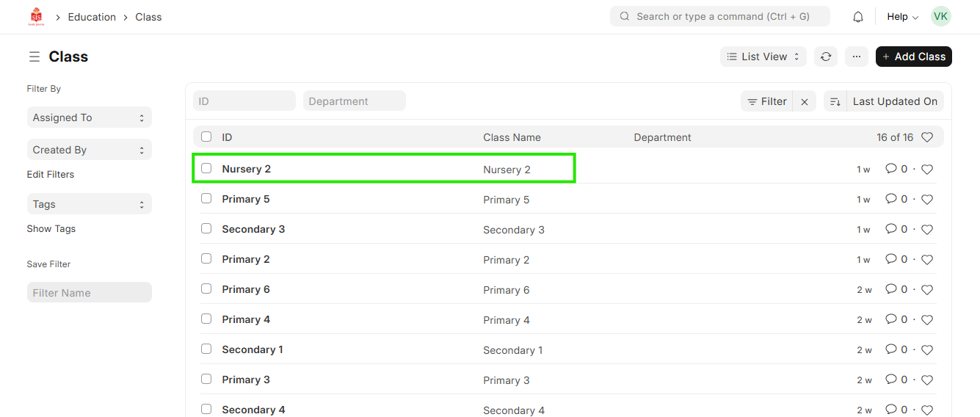Toggle the sidebar hamburger icon
Viewport: 980px width, 417px height.
[34, 57]
